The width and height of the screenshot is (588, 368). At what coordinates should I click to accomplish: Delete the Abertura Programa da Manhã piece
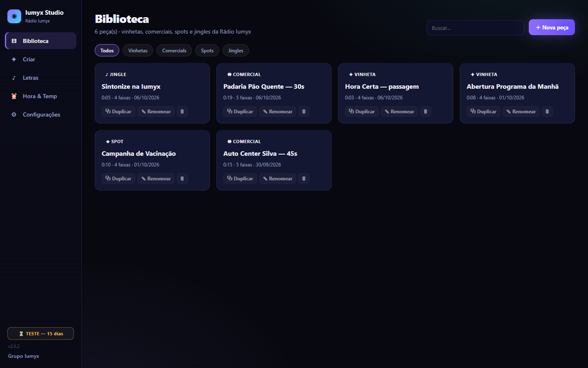click(x=547, y=112)
